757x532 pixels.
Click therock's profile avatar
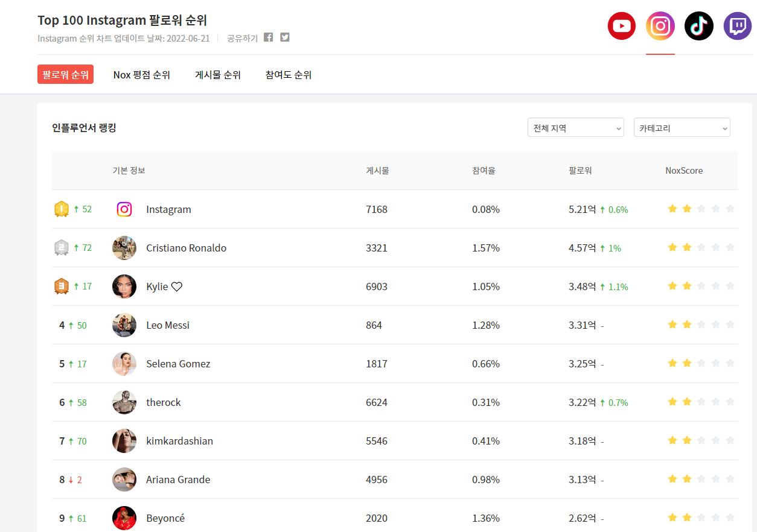(124, 402)
